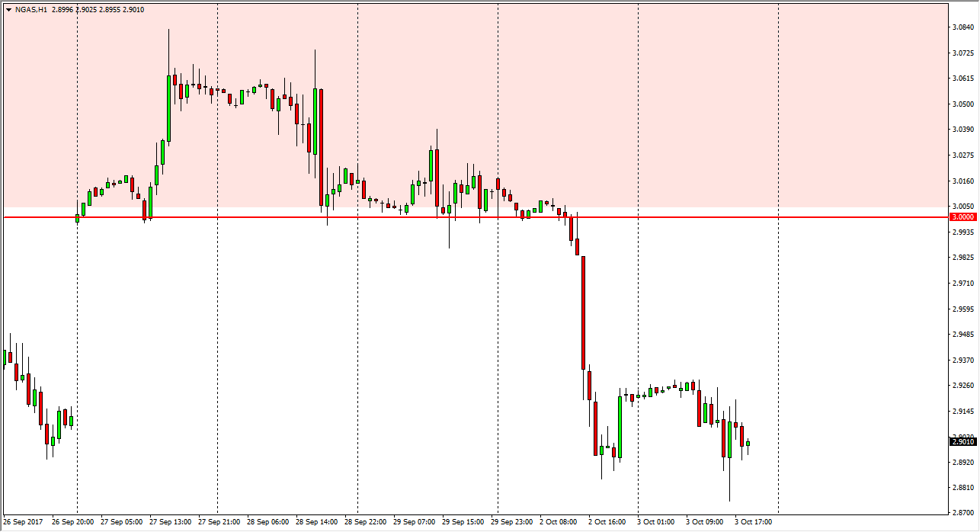The width and height of the screenshot is (980, 532).
Task: Click the black 2.9010 current price tag
Action: click(963, 441)
